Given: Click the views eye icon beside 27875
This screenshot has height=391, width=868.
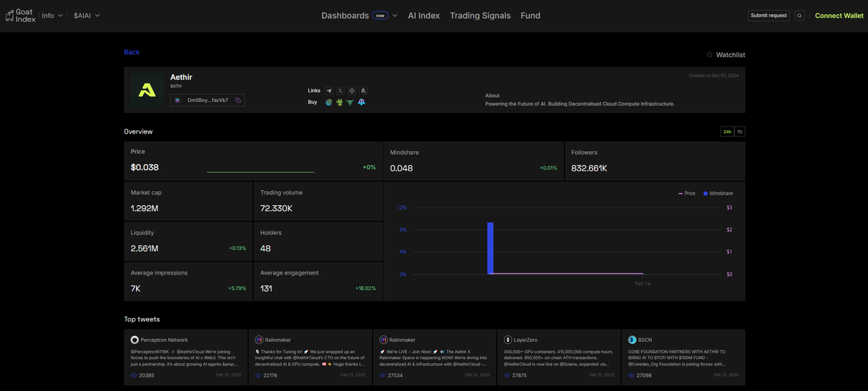Looking at the screenshot, I should click(507, 376).
